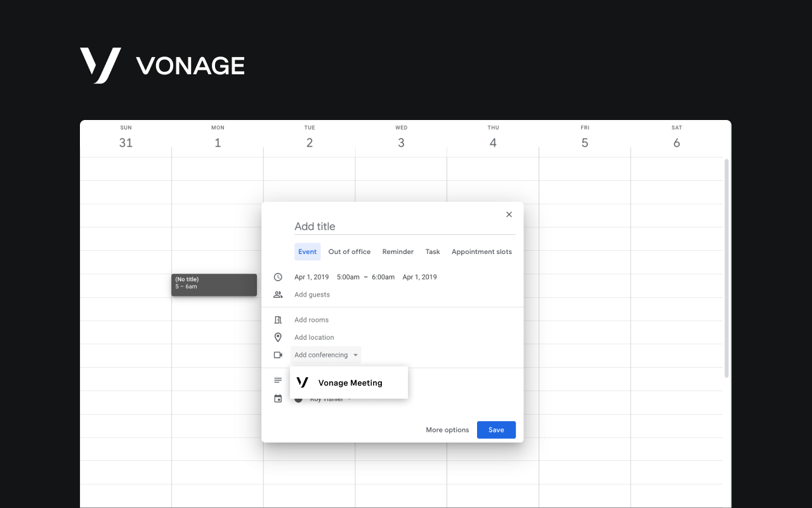812x508 pixels.
Task: Close the event creation dialog
Action: click(509, 215)
